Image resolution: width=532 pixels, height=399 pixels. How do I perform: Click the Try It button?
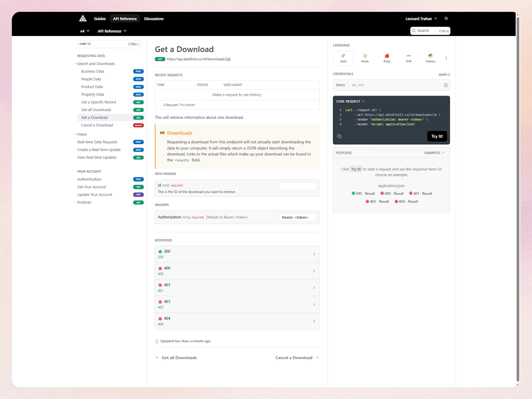pos(437,136)
